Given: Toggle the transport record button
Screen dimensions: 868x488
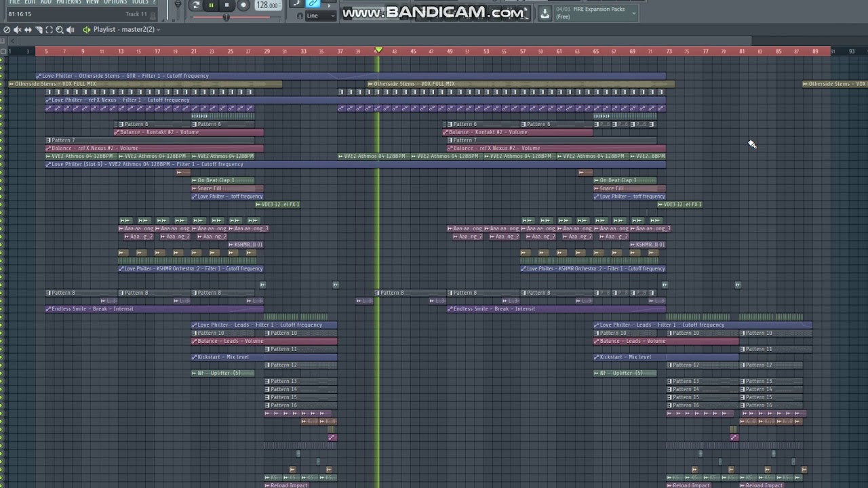Looking at the screenshot, I should (243, 5).
